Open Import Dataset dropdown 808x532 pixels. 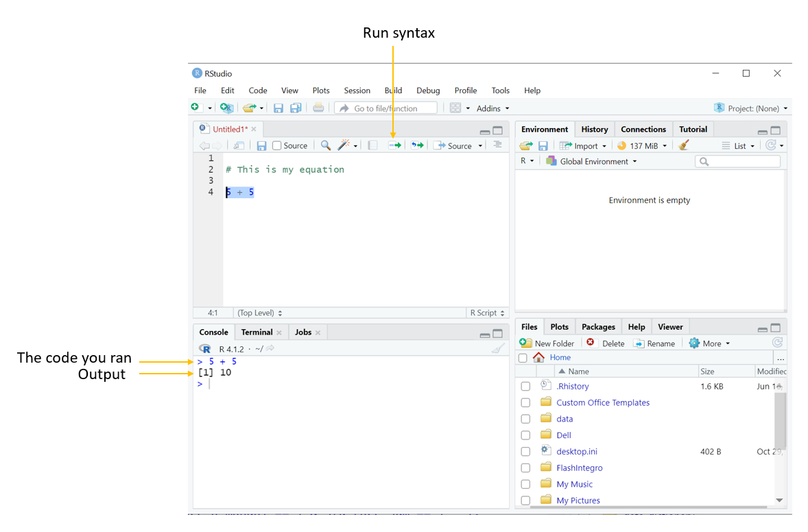[x=583, y=146]
